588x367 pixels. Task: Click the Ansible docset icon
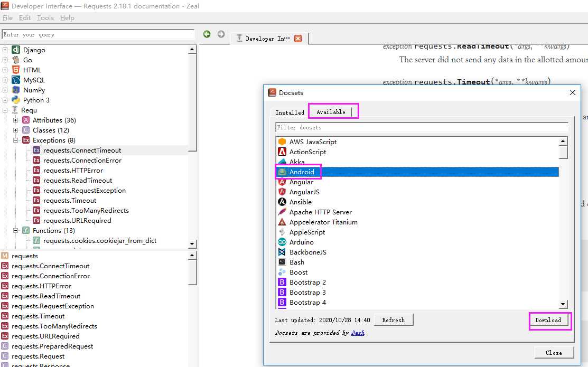coord(282,202)
